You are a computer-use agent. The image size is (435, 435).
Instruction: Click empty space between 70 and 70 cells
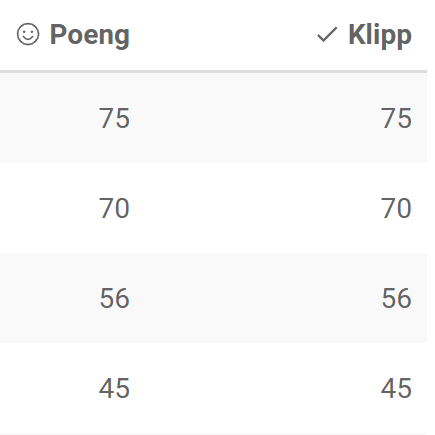point(255,208)
